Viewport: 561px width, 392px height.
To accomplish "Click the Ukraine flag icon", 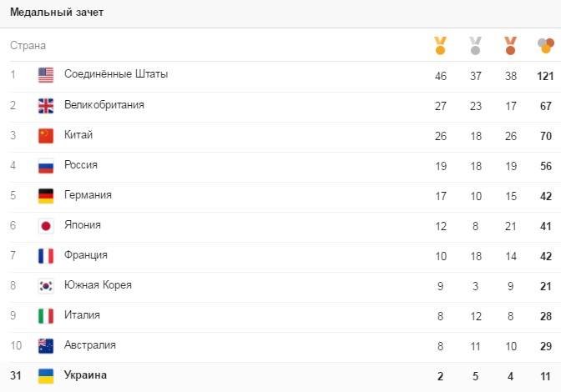I will click(46, 375).
